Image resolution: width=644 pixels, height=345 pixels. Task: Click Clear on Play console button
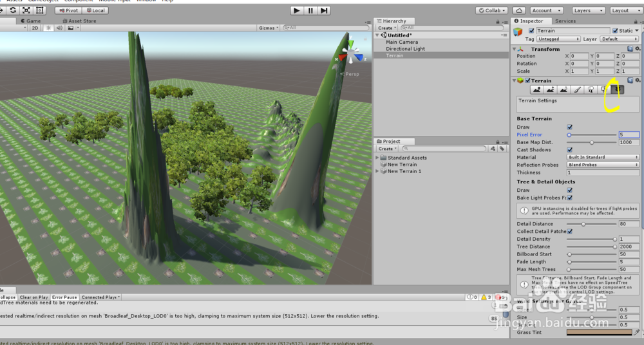pos(33,297)
